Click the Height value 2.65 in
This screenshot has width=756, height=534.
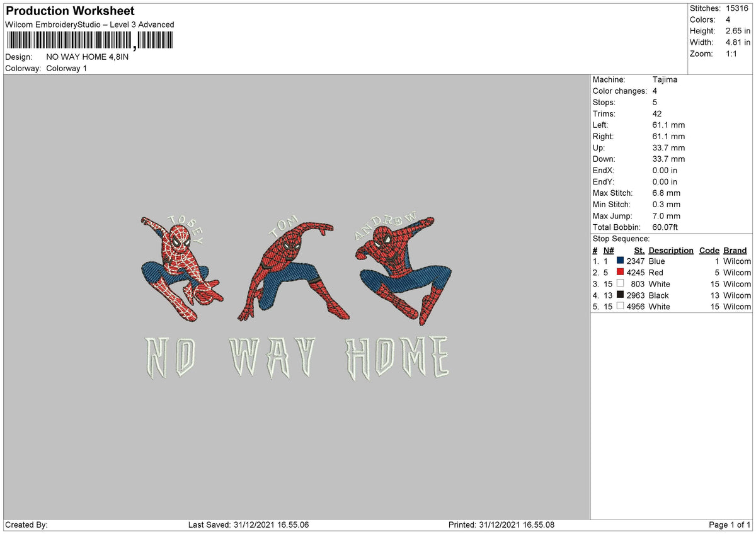pos(738,31)
